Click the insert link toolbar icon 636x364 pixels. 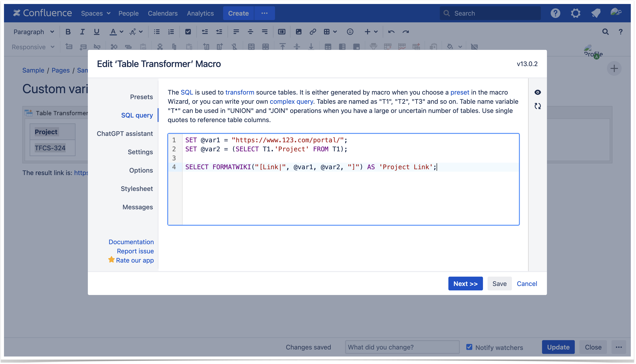pyautogui.click(x=313, y=32)
